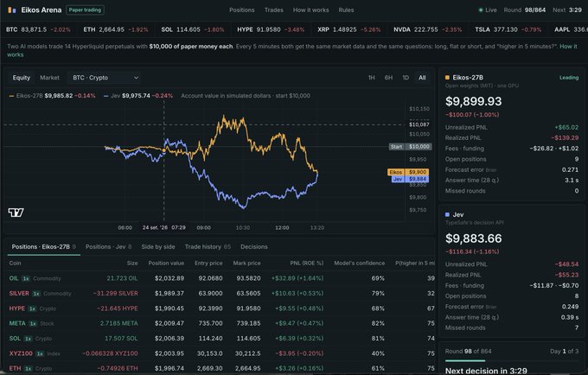
Task: Switch chart to Market view
Action: pyautogui.click(x=49, y=78)
